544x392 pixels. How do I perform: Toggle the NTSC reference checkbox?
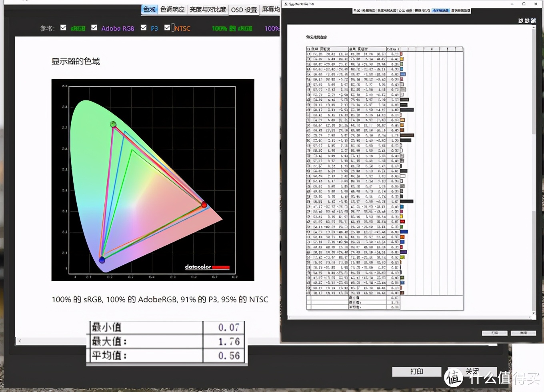coord(167,28)
